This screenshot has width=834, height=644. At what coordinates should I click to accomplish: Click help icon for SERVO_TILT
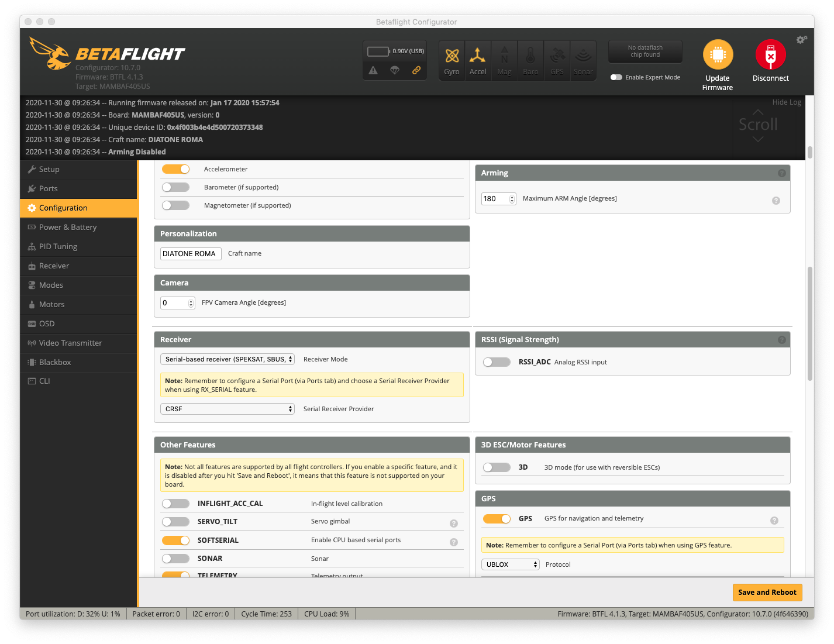point(453,524)
